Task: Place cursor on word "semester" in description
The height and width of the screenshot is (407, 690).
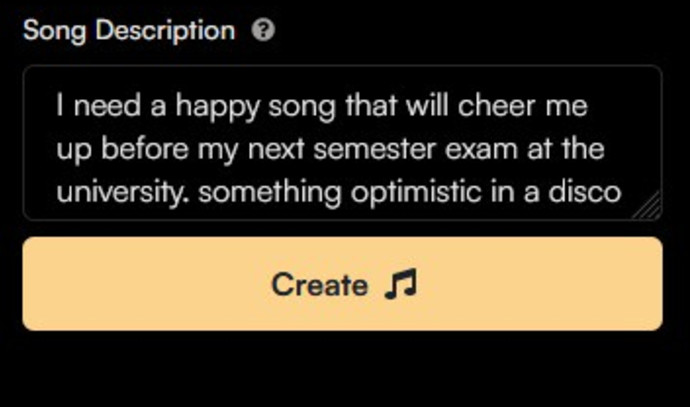Action: point(374,150)
